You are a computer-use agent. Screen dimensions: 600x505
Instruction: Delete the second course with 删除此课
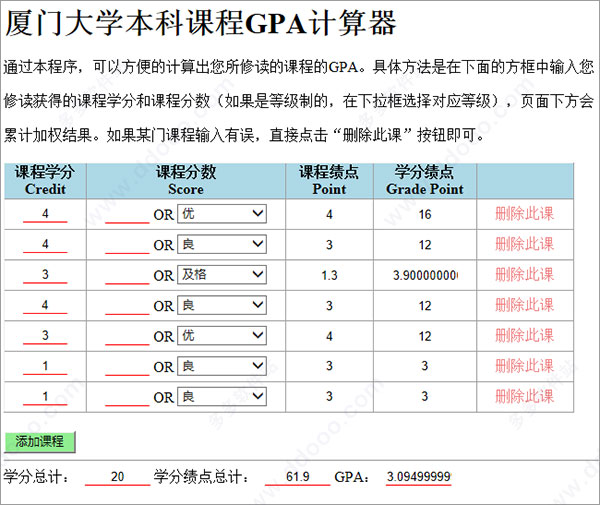(525, 244)
